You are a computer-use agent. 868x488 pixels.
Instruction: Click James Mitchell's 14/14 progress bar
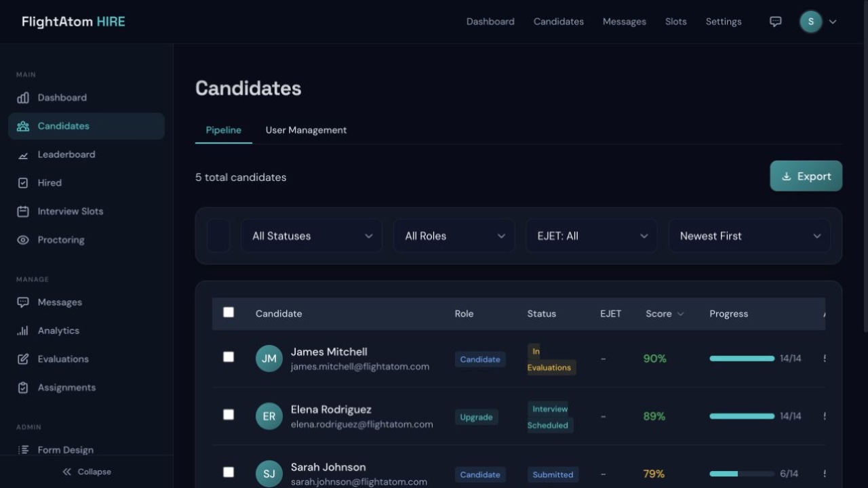[742, 359]
